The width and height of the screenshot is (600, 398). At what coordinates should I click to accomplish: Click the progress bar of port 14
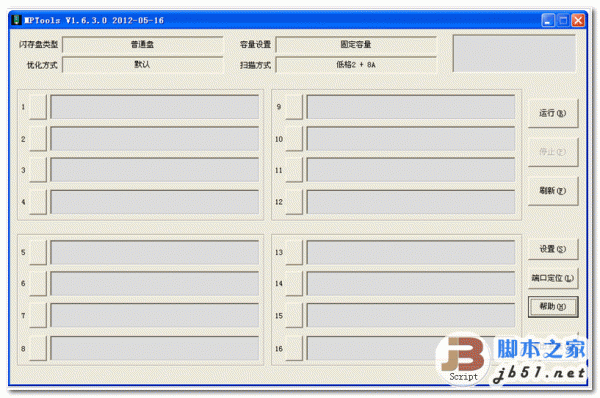tap(411, 284)
